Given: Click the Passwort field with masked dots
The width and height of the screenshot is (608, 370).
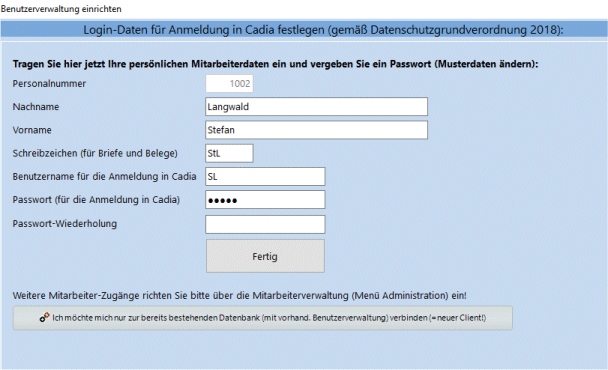Looking at the screenshot, I should [x=265, y=200].
